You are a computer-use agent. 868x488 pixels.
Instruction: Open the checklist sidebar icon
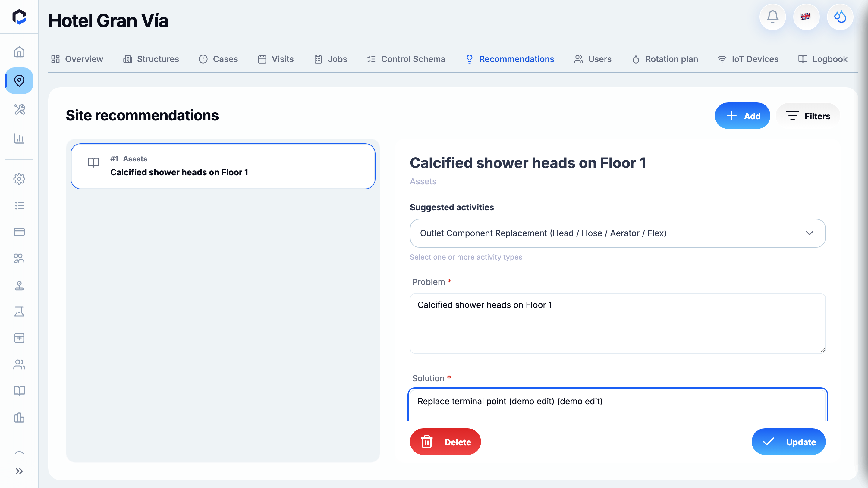[19, 205]
